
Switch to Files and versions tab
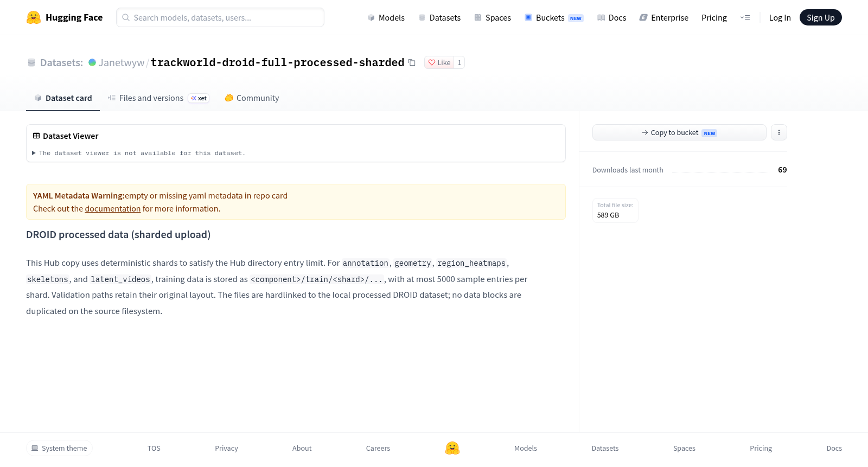tap(158, 98)
